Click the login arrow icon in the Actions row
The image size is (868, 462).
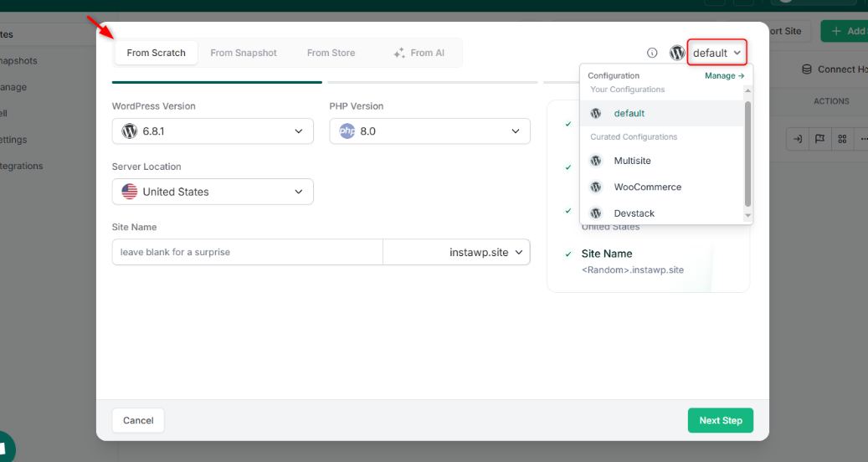click(798, 140)
